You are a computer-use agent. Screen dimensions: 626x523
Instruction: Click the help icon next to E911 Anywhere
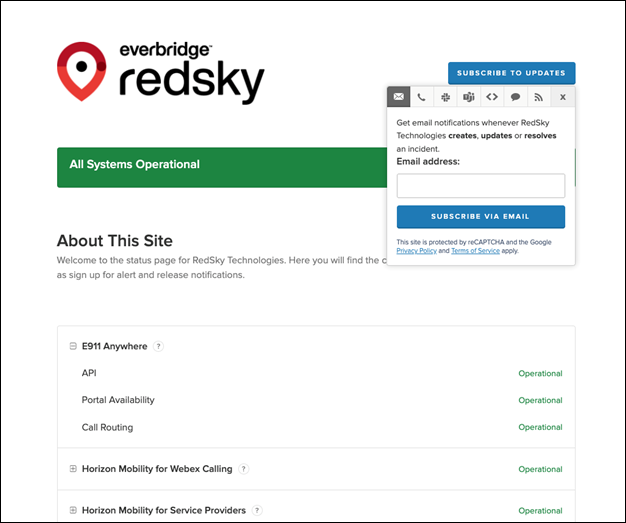coord(158,346)
